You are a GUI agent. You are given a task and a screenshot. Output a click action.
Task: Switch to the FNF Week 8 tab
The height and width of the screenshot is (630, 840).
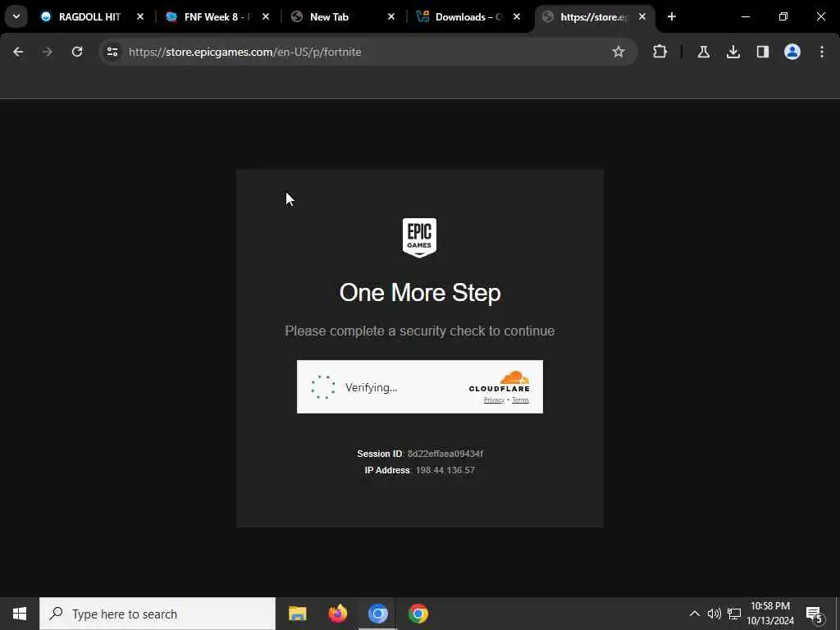tap(217, 16)
